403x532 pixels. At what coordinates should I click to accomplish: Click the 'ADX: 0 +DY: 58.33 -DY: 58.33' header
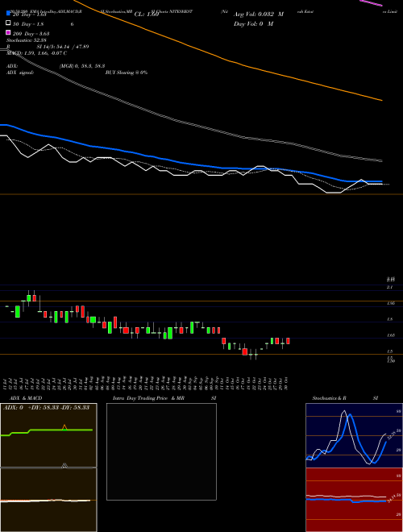point(46,407)
